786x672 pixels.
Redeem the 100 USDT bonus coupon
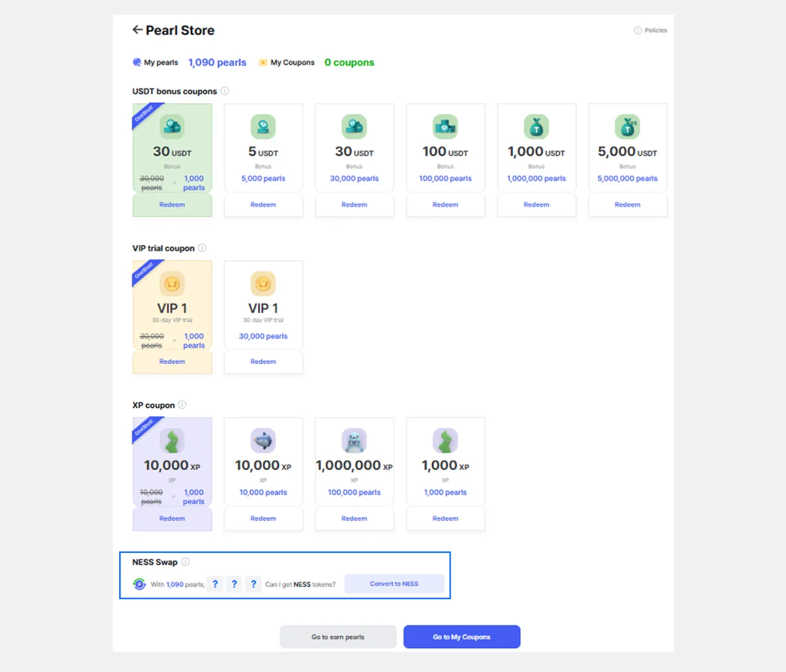[445, 205]
